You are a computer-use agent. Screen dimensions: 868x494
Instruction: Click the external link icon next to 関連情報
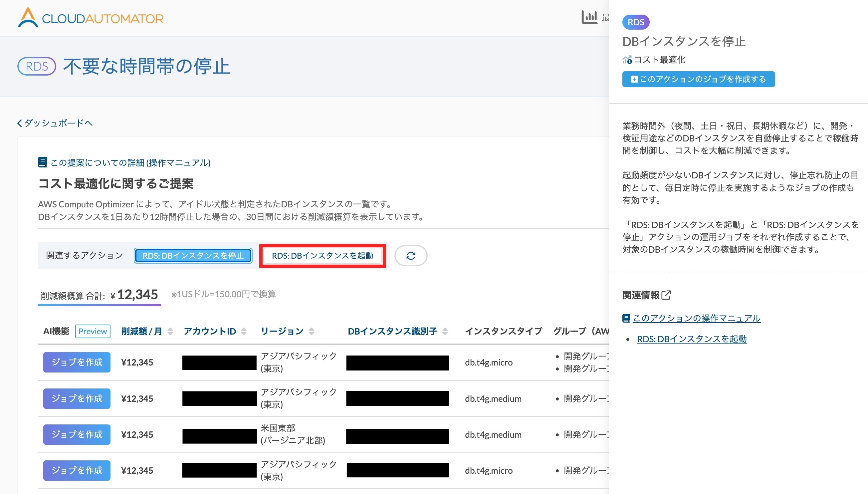pos(666,295)
